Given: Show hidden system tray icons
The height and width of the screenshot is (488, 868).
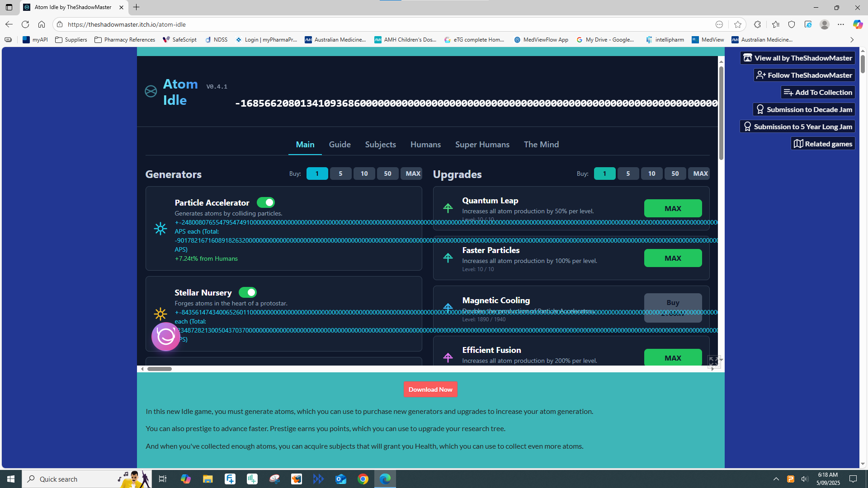Looking at the screenshot, I should tap(776, 479).
